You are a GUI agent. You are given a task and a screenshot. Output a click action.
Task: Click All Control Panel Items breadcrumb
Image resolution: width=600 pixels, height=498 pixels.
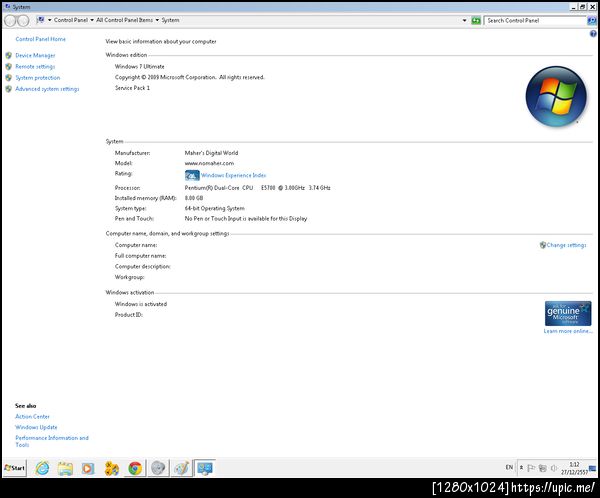[x=124, y=20]
